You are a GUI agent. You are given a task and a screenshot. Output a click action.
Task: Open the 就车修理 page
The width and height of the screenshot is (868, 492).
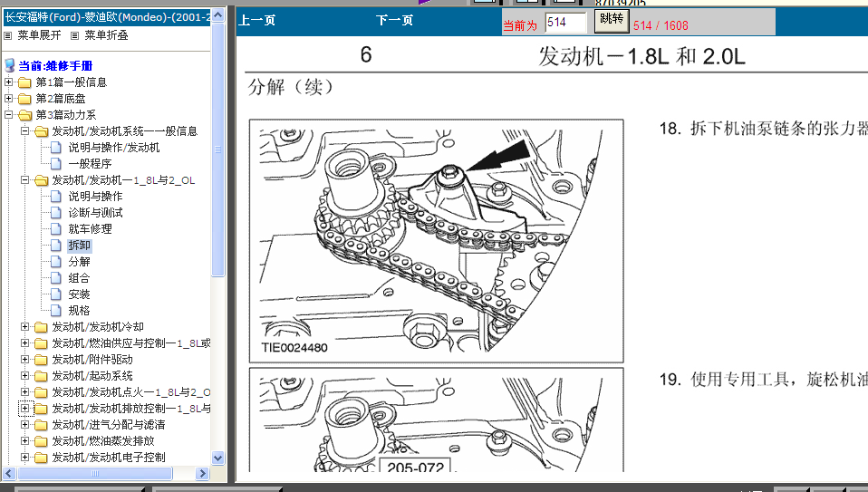coord(90,229)
